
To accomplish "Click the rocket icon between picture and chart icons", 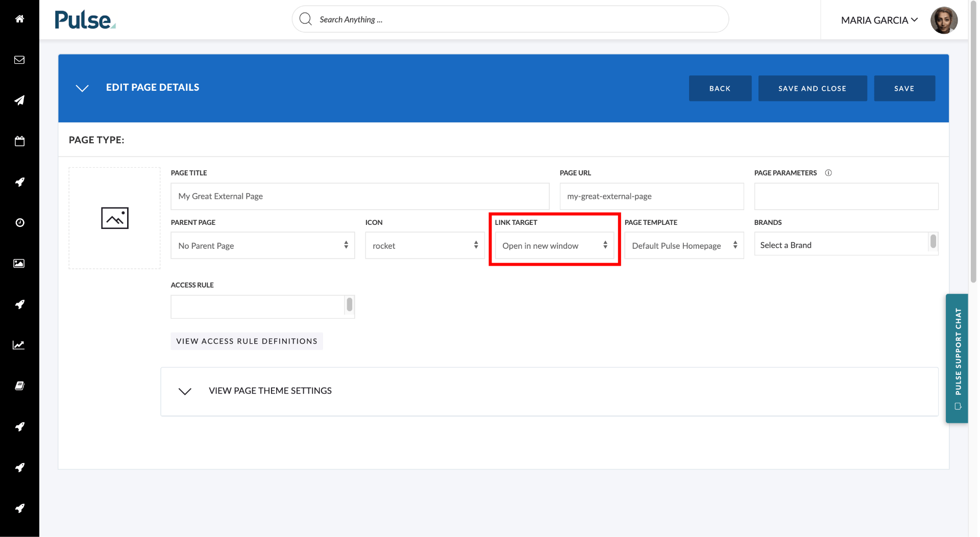I will 19,304.
